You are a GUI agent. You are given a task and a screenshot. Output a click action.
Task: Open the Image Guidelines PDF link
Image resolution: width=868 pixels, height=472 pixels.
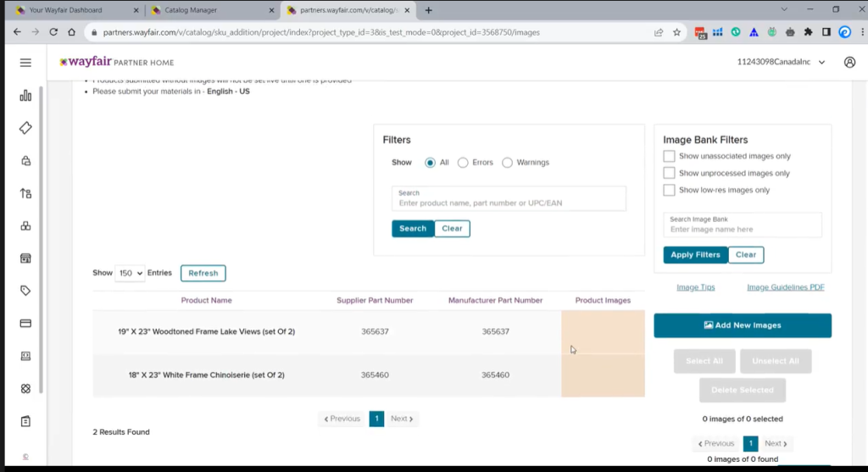pos(785,287)
